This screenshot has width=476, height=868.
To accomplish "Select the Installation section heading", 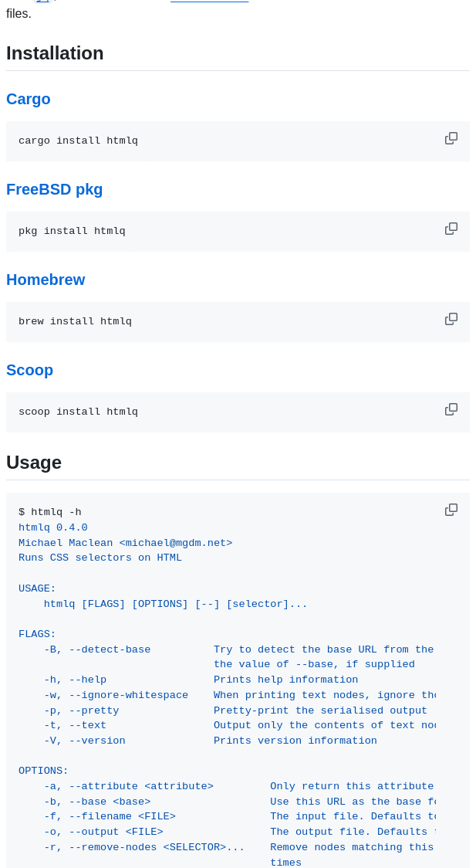I will [x=55, y=53].
